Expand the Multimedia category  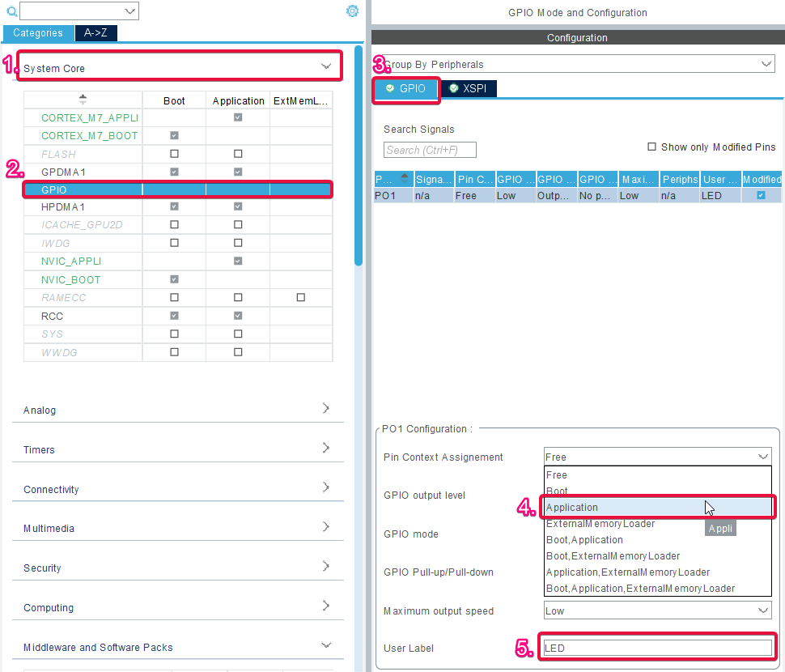pyautogui.click(x=178, y=528)
